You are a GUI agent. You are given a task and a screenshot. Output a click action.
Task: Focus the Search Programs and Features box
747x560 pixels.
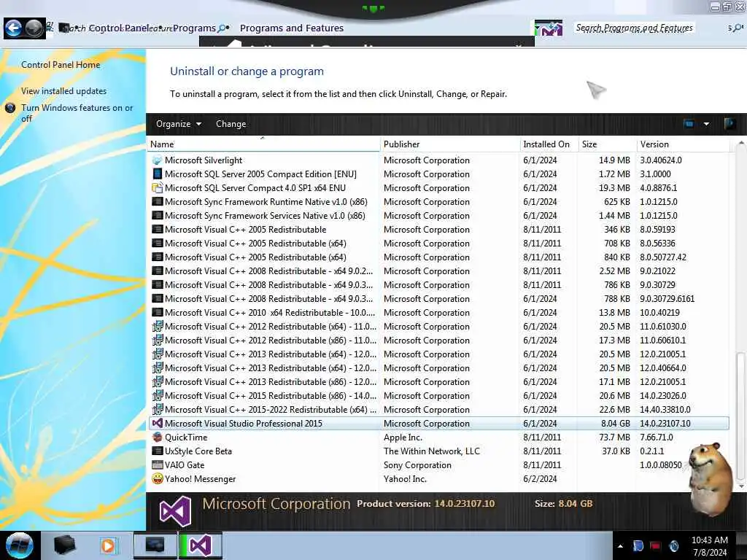coord(634,28)
